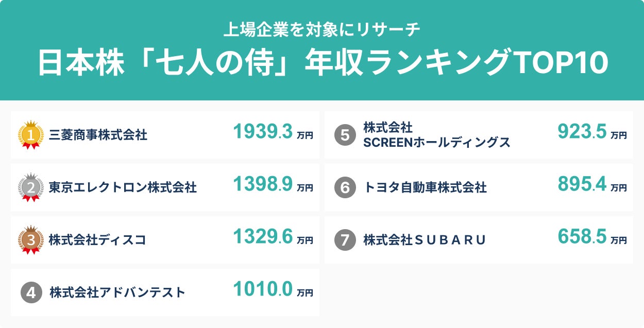Viewport: 644px width, 328px height.
Task: Click the 1398.9 万円 salary figure
Action: click(x=273, y=184)
